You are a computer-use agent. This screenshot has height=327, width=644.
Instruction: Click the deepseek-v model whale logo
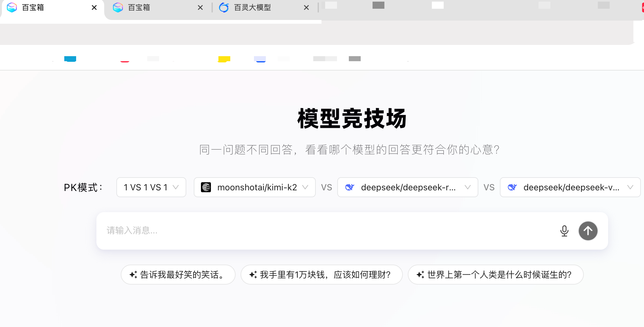point(512,187)
